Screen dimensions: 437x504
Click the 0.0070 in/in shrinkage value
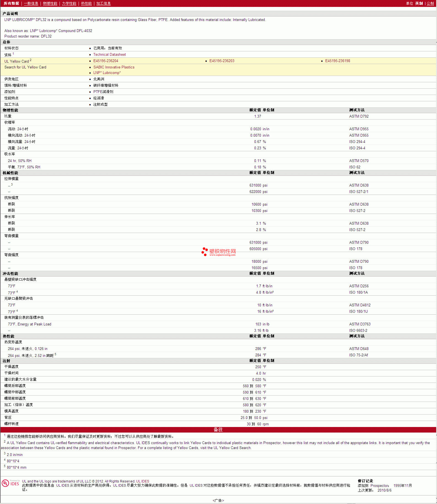(x=260, y=136)
